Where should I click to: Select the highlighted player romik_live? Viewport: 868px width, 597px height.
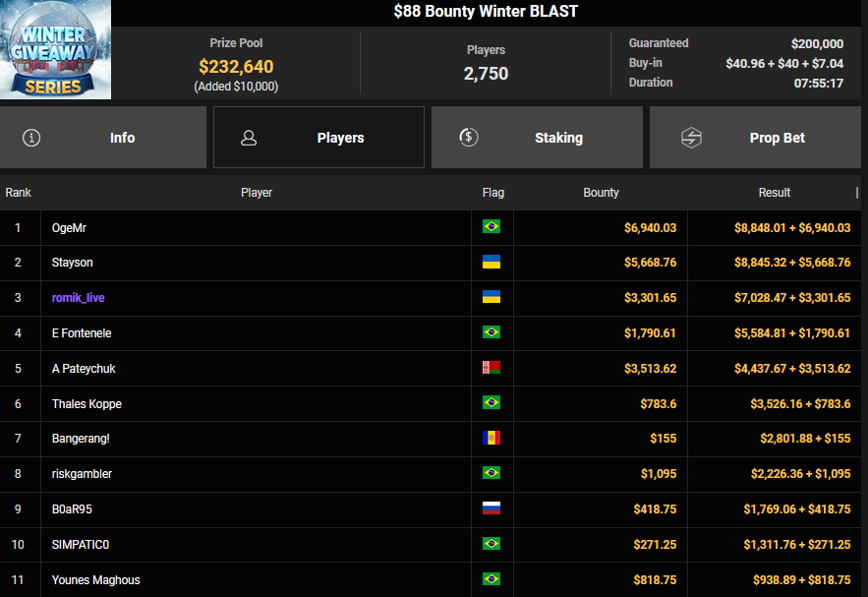coord(79,298)
